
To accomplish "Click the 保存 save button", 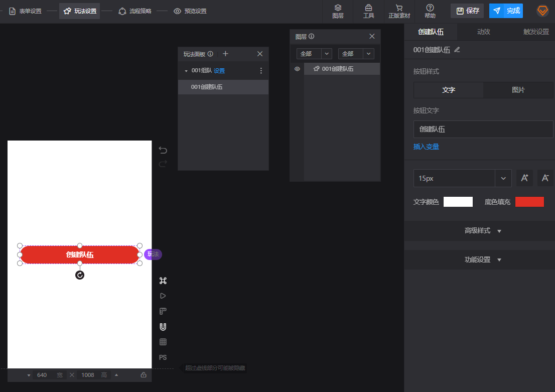I will coord(467,11).
